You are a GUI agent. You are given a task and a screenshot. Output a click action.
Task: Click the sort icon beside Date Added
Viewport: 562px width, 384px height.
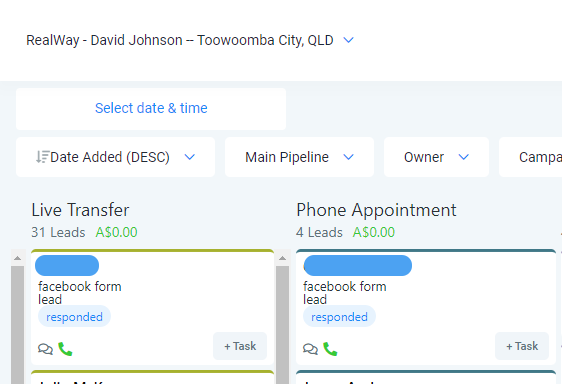point(42,157)
